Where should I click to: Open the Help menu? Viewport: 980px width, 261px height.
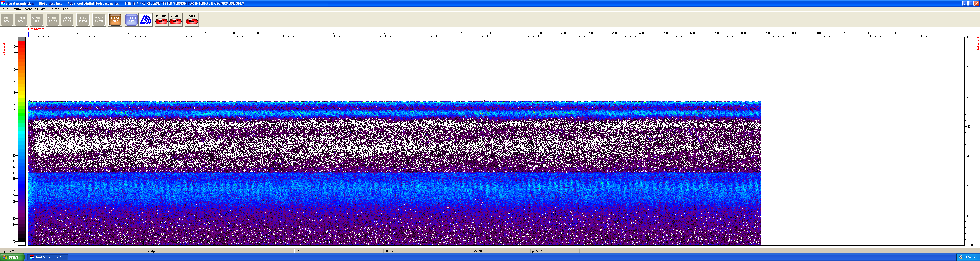66,9
